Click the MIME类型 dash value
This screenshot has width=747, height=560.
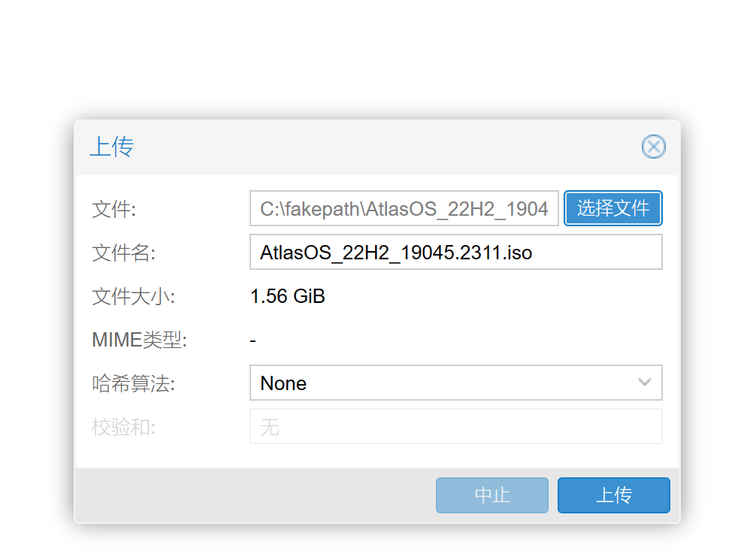(x=253, y=341)
